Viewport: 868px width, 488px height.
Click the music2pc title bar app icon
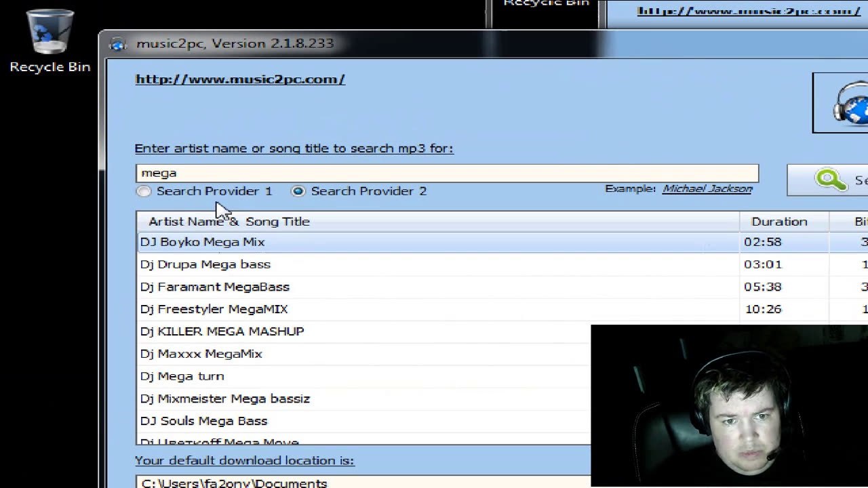click(118, 44)
